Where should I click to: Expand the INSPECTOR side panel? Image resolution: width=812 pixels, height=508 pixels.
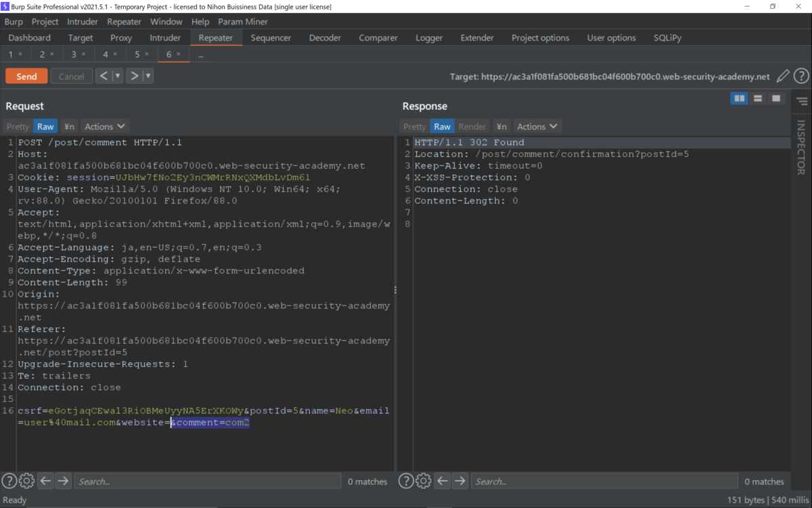[x=801, y=147]
